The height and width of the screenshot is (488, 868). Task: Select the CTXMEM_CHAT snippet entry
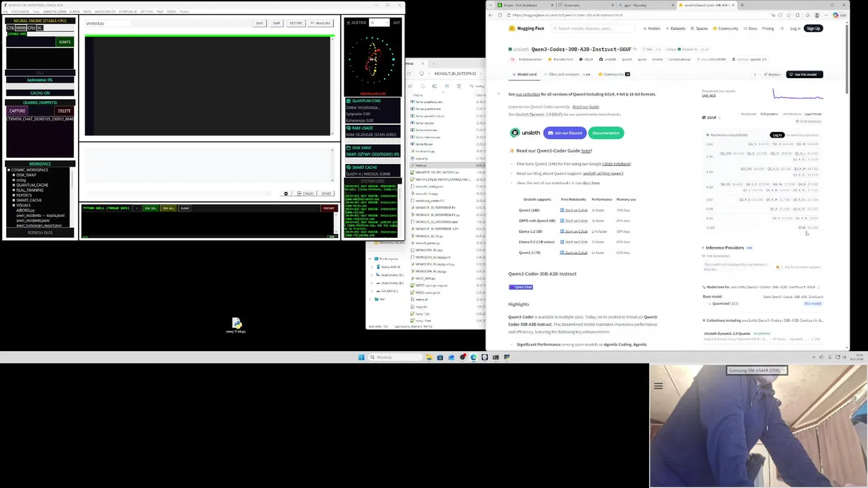40,119
